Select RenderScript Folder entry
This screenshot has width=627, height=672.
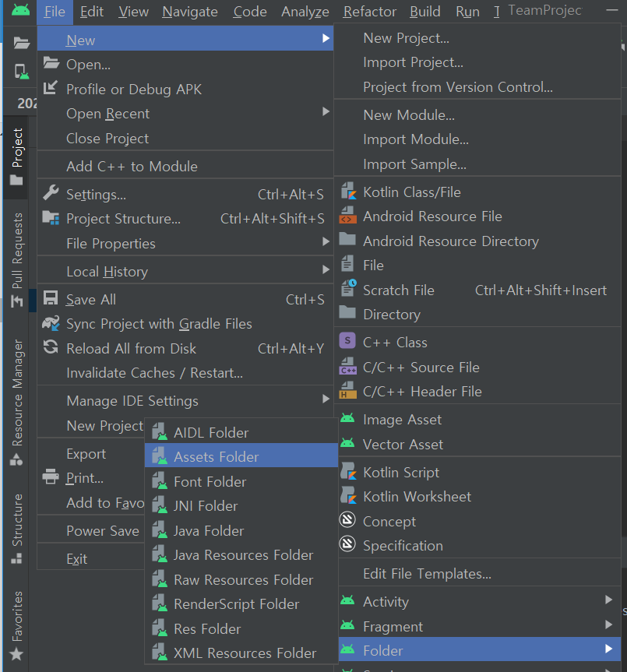click(x=241, y=603)
